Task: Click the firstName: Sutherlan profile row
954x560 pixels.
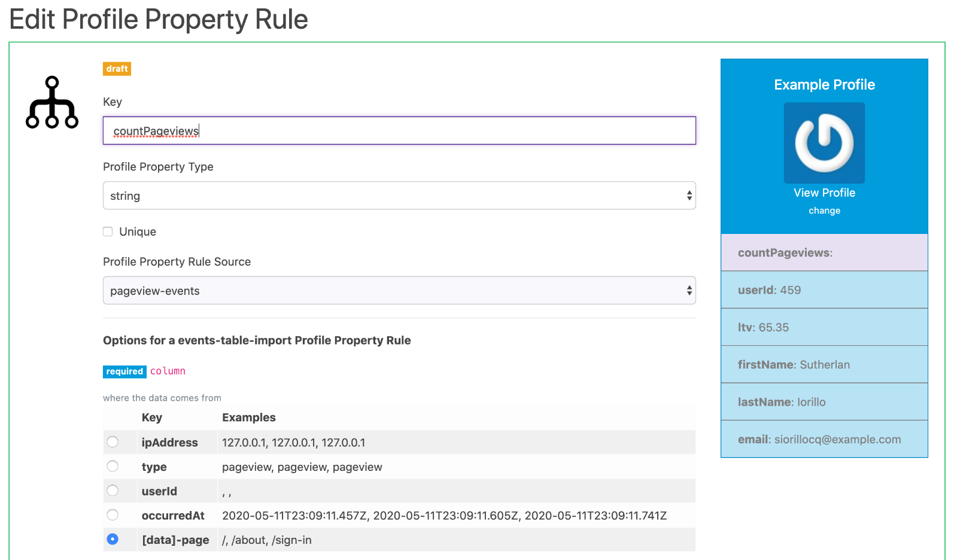Action: 824,364
